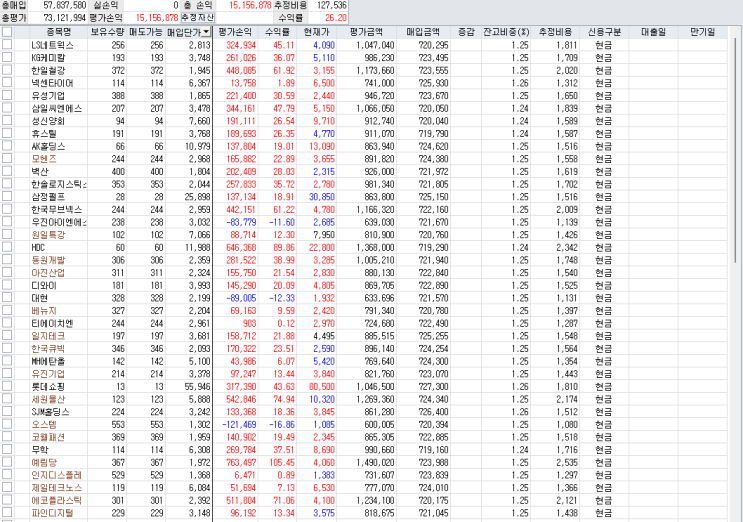Select the 동원개발 stock name
Screen dimensions: 743x522
(x=48, y=260)
